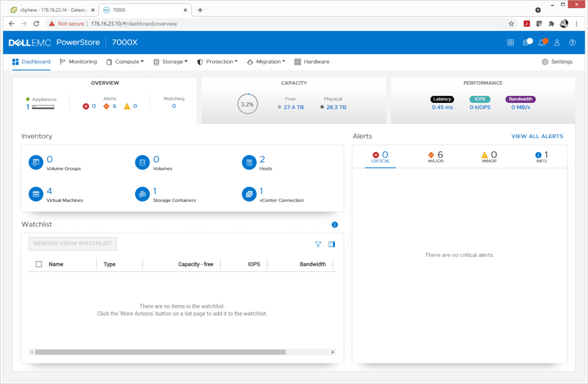The height and width of the screenshot is (384, 588).
Task: Open the 2 Hosts count link
Action: click(x=262, y=159)
